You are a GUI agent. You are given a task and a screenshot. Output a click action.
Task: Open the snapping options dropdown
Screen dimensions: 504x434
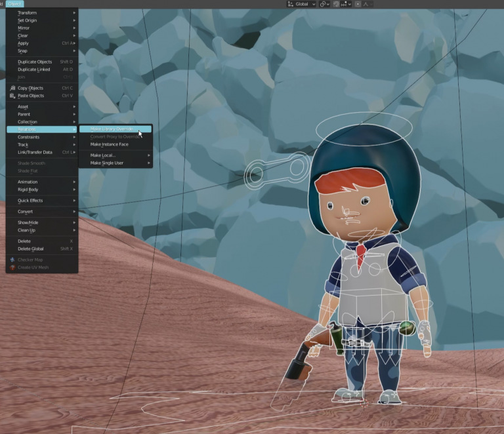pyautogui.click(x=346, y=4)
